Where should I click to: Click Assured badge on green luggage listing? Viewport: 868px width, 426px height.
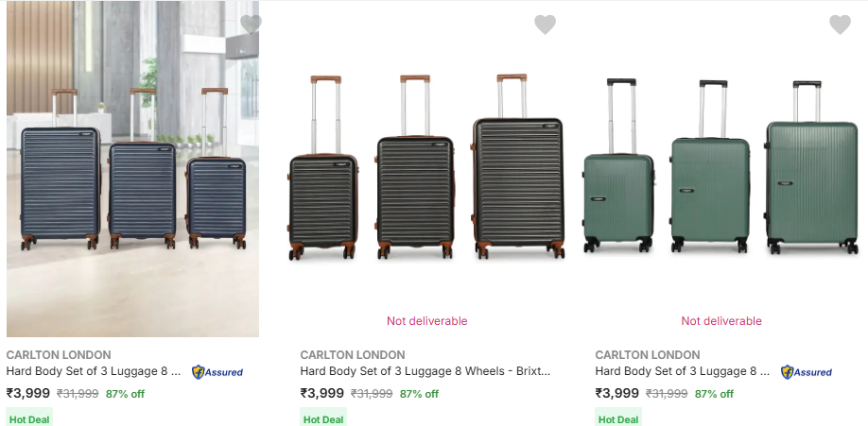point(807,372)
